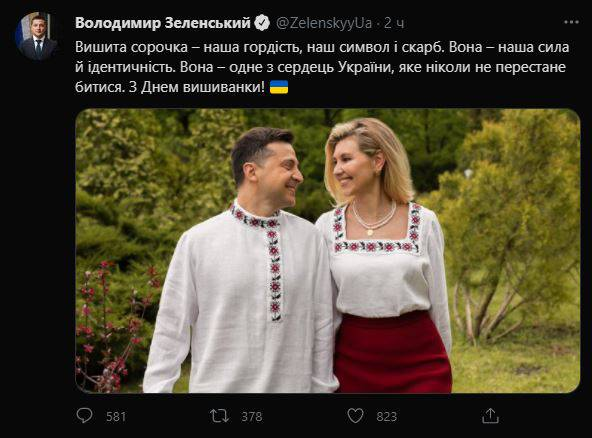Click the 581 replies count

[116, 416]
